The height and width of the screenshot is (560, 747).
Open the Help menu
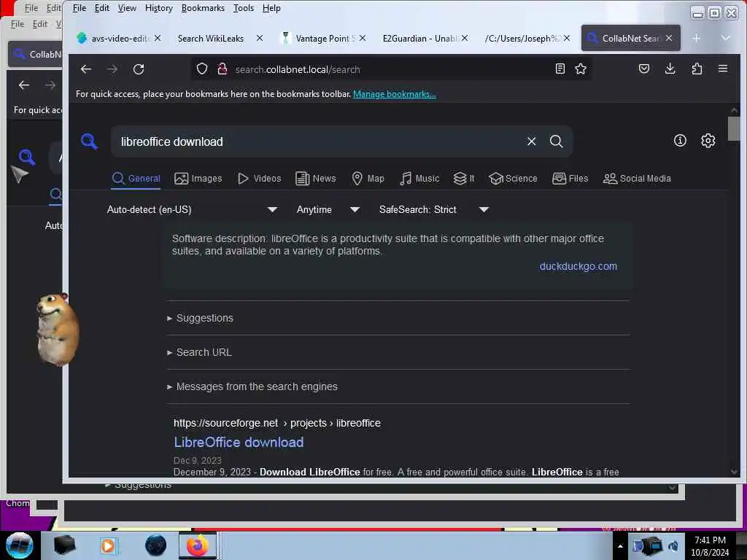271,8
